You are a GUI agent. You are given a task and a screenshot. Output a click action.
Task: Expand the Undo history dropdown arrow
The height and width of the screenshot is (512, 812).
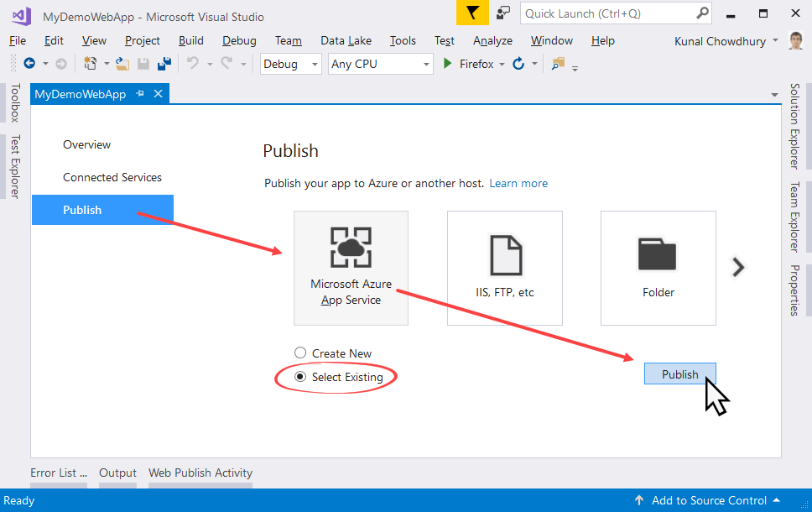pyautogui.click(x=210, y=64)
